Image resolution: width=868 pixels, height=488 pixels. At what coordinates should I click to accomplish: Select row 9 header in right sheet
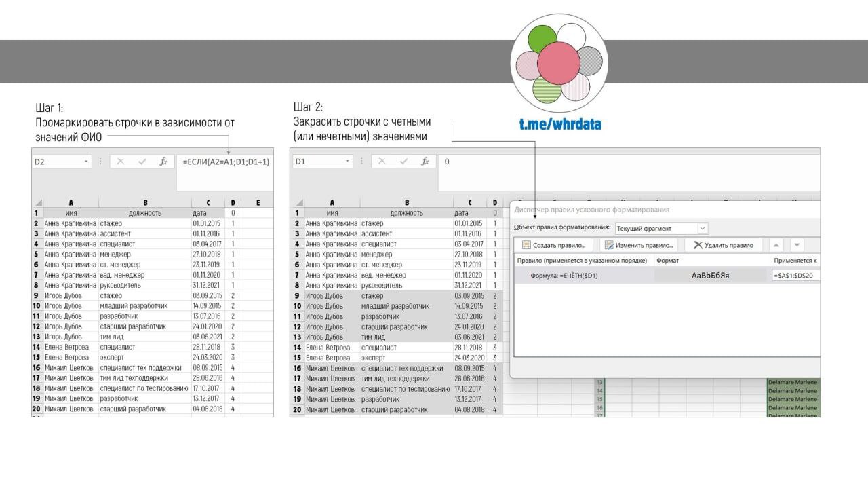pos(296,296)
